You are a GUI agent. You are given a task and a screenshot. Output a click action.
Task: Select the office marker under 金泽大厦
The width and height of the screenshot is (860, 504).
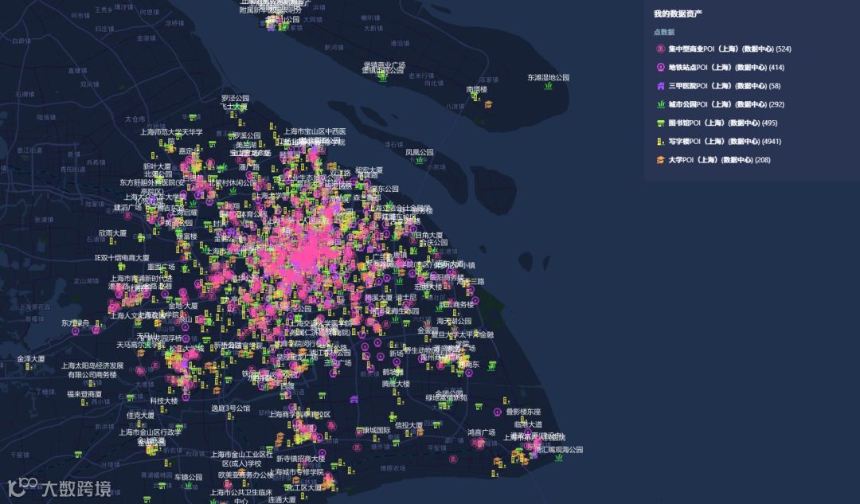(x=29, y=367)
